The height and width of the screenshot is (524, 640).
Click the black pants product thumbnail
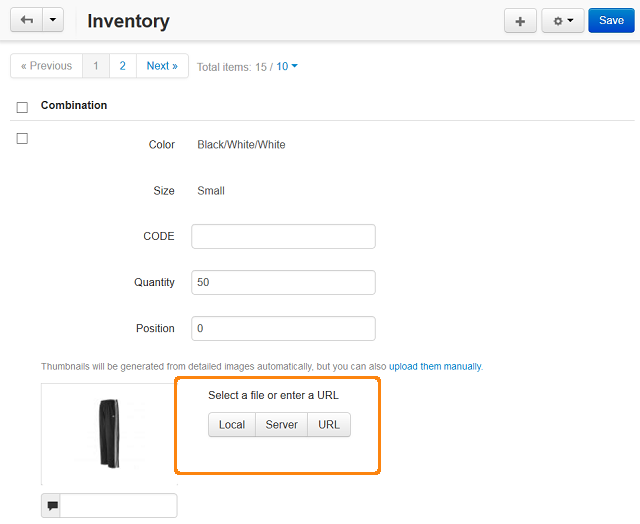109,434
